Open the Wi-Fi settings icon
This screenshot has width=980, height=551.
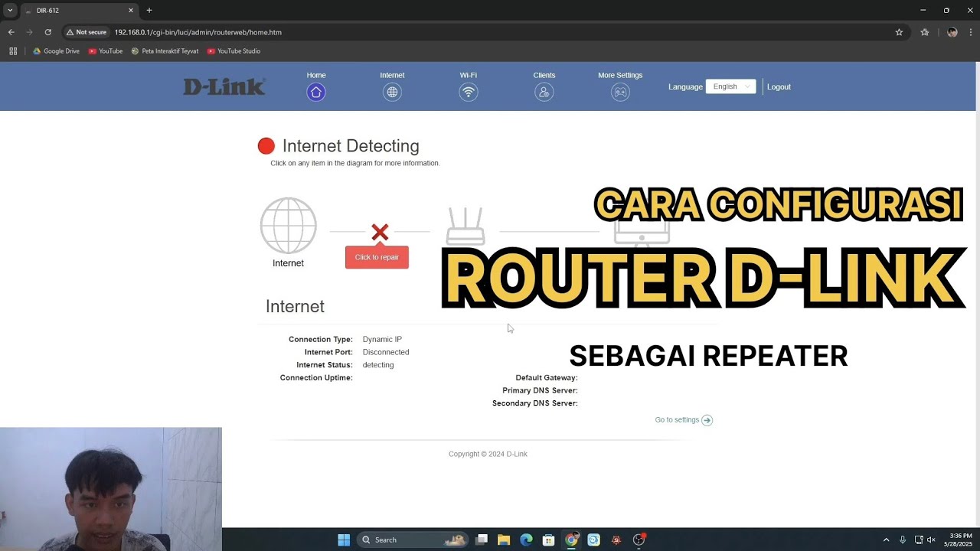click(x=468, y=92)
